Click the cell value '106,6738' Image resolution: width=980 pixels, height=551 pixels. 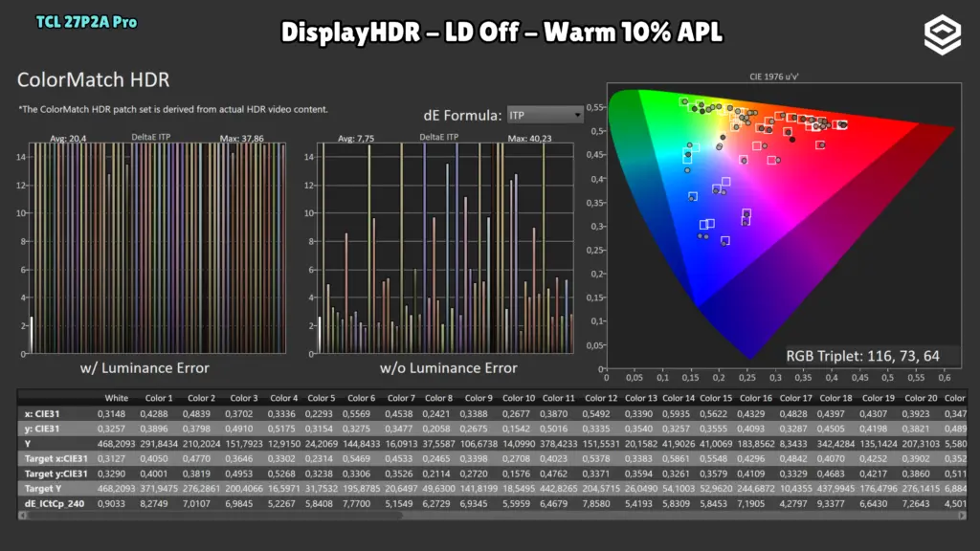[479, 444]
